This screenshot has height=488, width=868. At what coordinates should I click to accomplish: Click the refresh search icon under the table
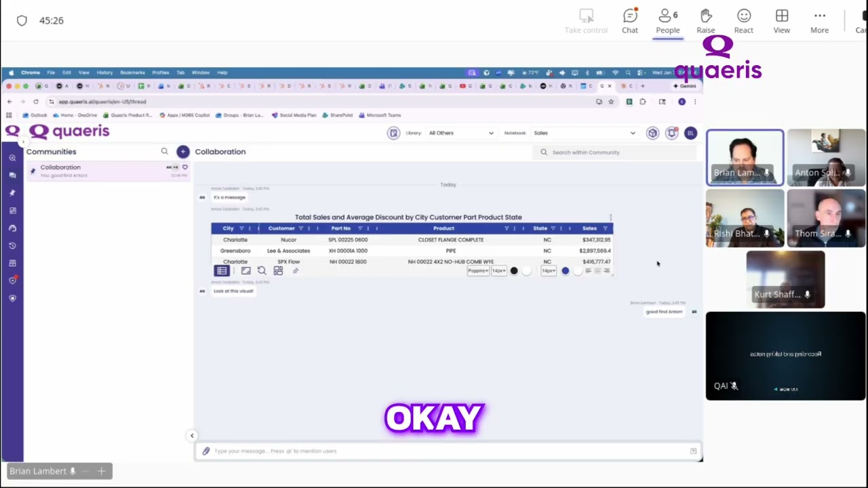click(x=262, y=270)
